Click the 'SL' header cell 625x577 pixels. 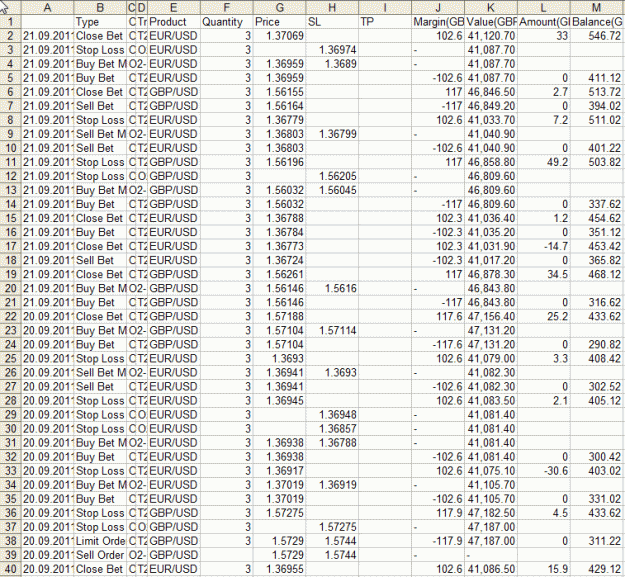(332, 22)
